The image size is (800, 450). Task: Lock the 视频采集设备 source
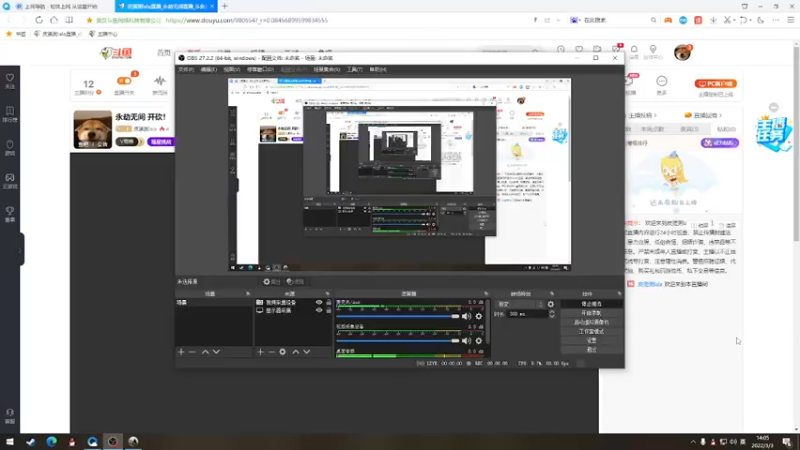329,303
